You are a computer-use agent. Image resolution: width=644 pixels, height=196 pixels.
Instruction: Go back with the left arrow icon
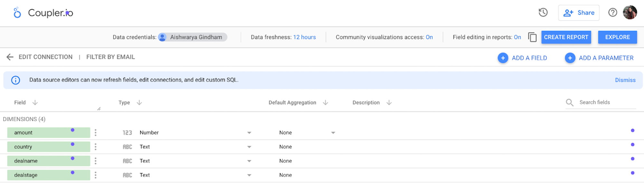point(10,57)
